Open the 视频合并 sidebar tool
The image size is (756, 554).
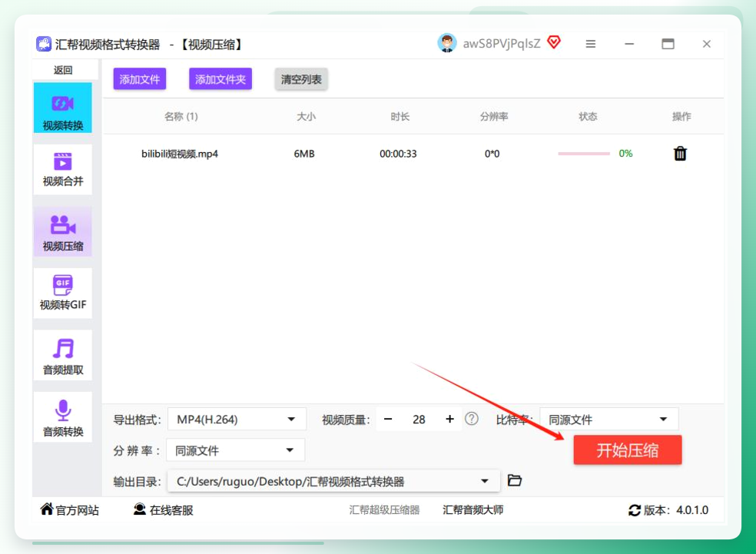(x=63, y=169)
